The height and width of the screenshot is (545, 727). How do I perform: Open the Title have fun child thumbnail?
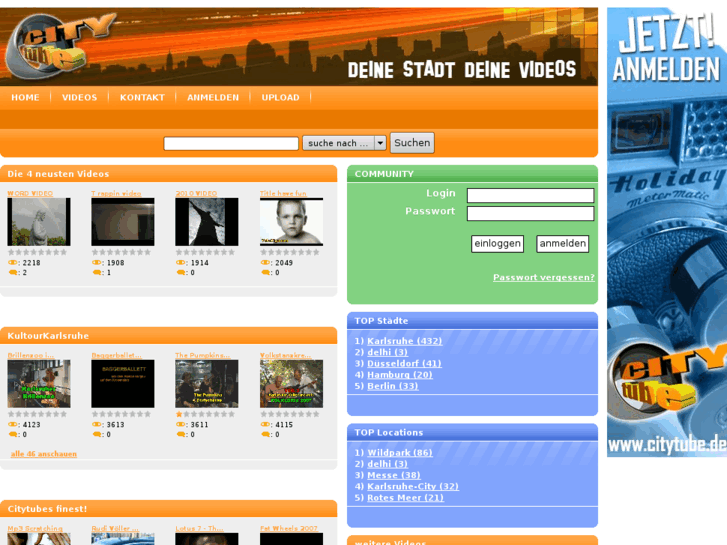(292, 222)
